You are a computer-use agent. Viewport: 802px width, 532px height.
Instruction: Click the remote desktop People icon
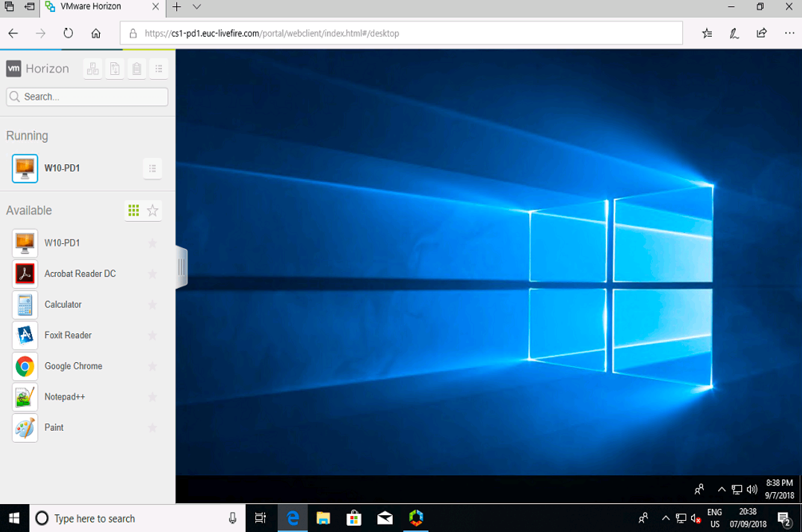pos(699,489)
